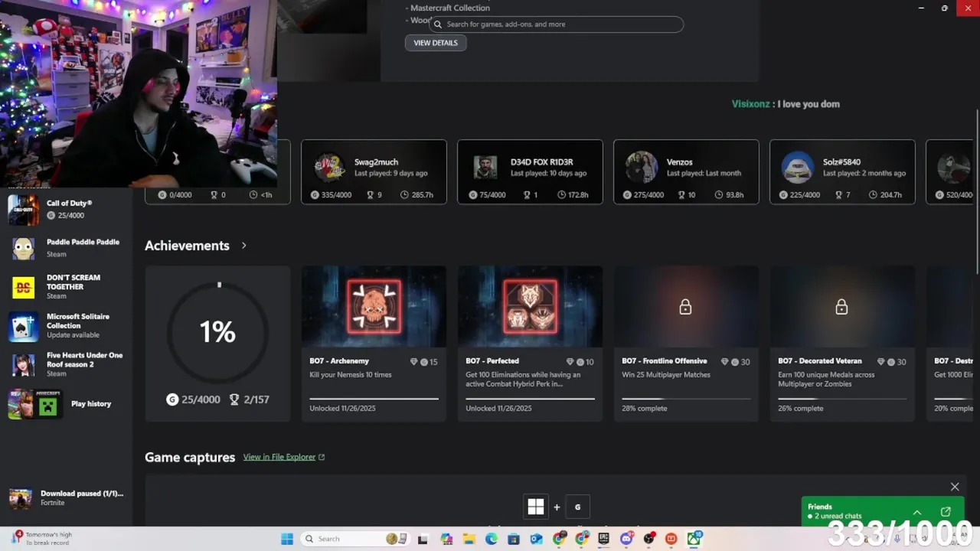Open File Explorer from the taskbar
980x551 pixels.
click(x=469, y=539)
